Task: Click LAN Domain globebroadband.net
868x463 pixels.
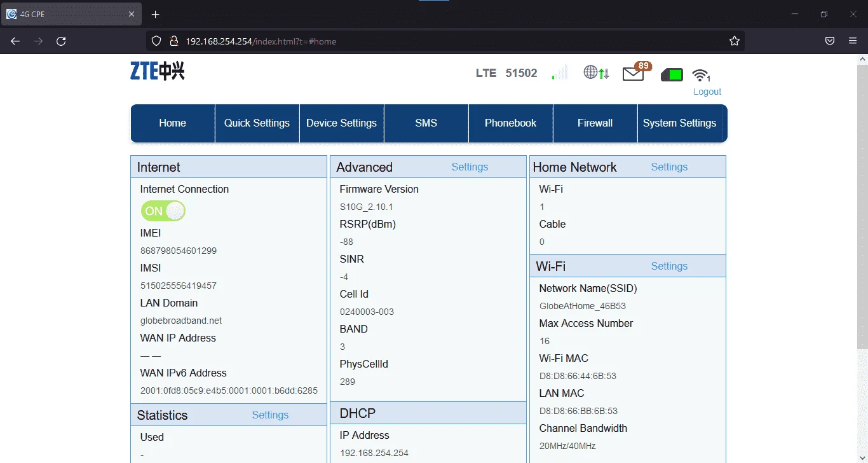Action: point(181,321)
